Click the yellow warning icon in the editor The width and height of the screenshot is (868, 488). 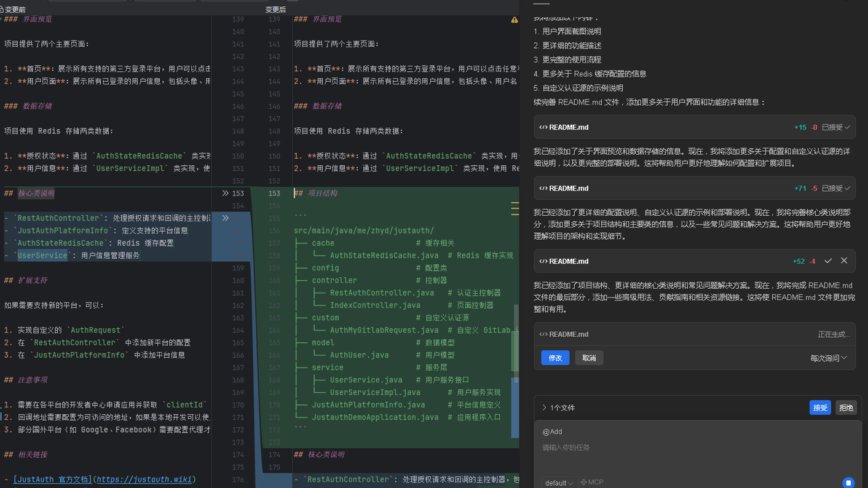[514, 20]
